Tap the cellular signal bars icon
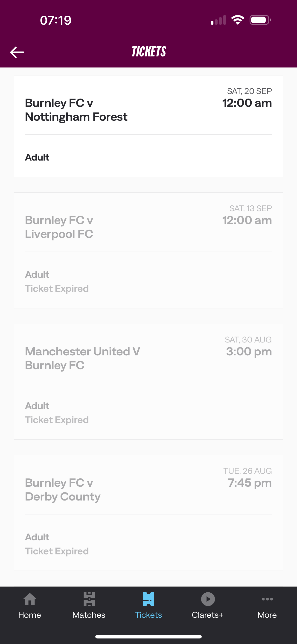The image size is (297, 644). (218, 20)
